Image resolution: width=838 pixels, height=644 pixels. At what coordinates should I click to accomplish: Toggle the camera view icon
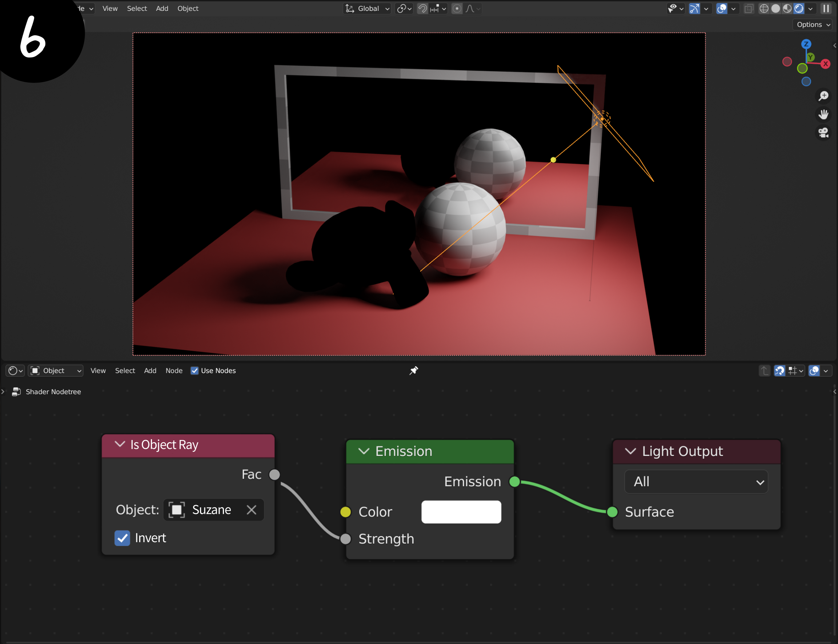(x=823, y=133)
